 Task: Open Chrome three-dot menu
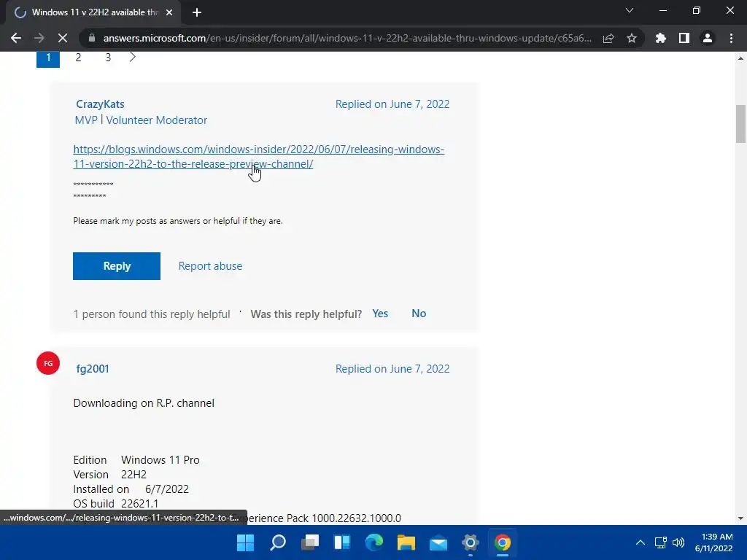click(731, 38)
